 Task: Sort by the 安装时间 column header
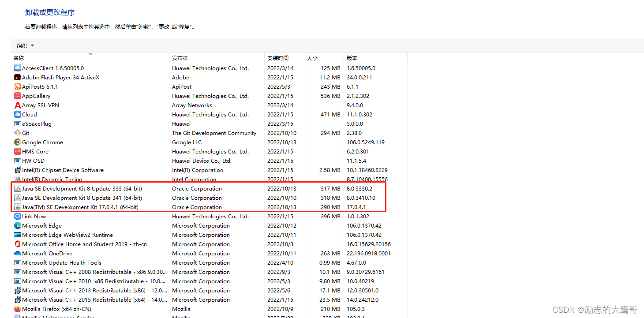point(284,58)
